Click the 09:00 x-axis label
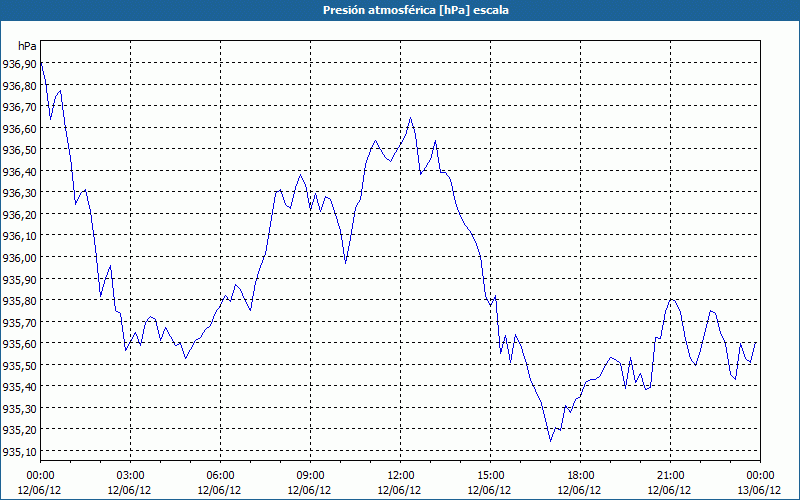Image resolution: width=800 pixels, height=500 pixels. (x=310, y=476)
